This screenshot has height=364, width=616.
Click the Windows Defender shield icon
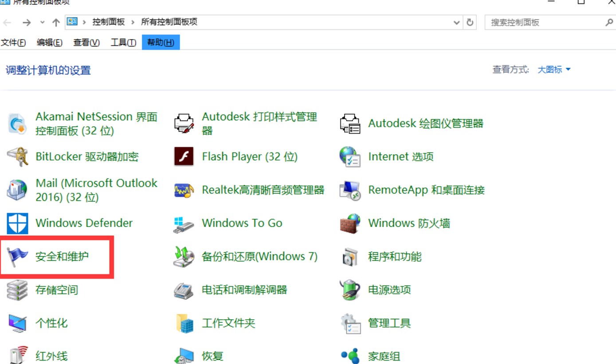pyautogui.click(x=18, y=223)
